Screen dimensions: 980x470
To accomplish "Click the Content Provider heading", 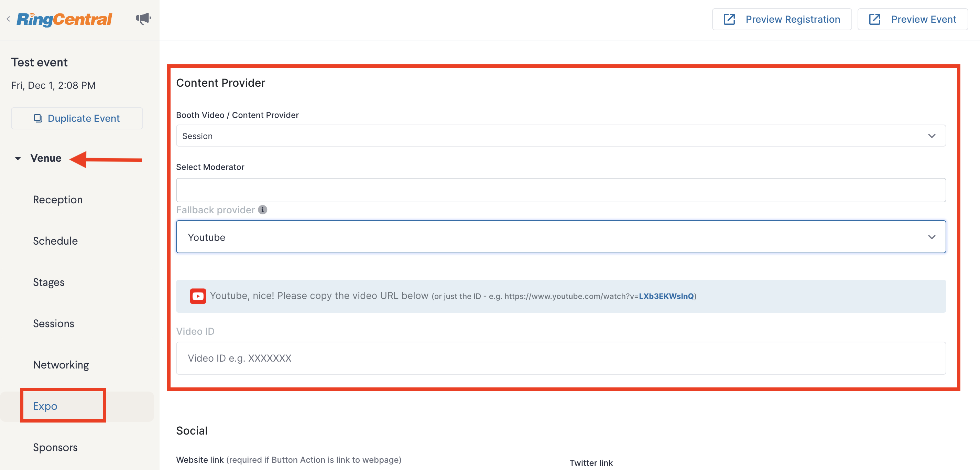I will (x=221, y=83).
